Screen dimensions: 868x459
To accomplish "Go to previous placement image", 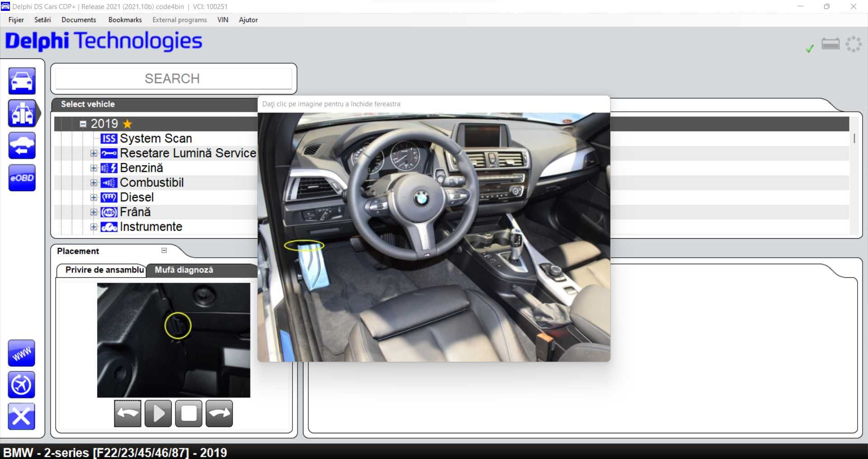I will [x=127, y=413].
